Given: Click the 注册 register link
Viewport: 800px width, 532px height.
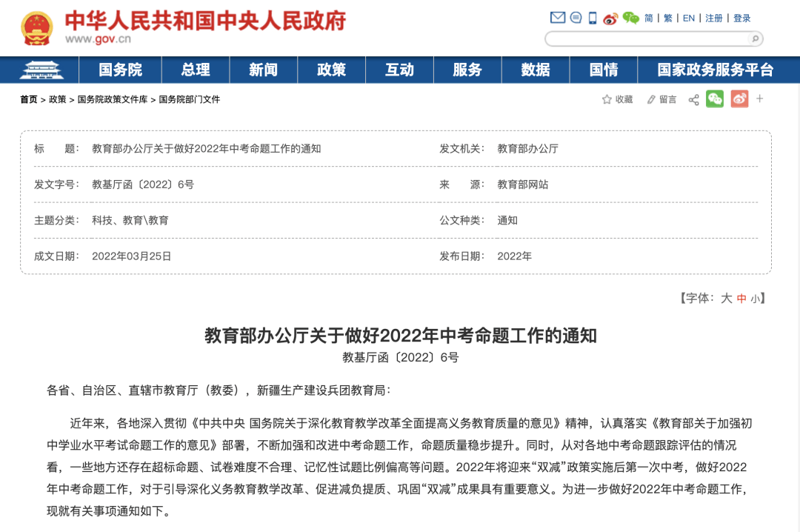Looking at the screenshot, I should point(714,19).
